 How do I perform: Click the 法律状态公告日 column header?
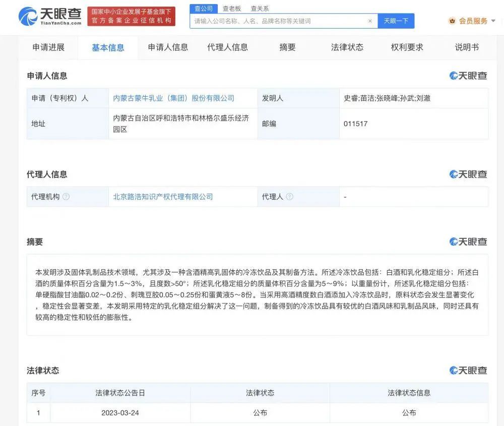(x=120, y=393)
